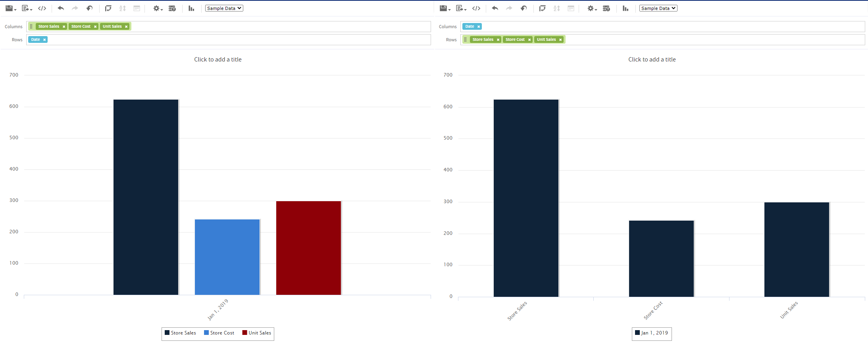Open the Save menu in the right panel
This screenshot has width=868, height=346.
point(445,8)
